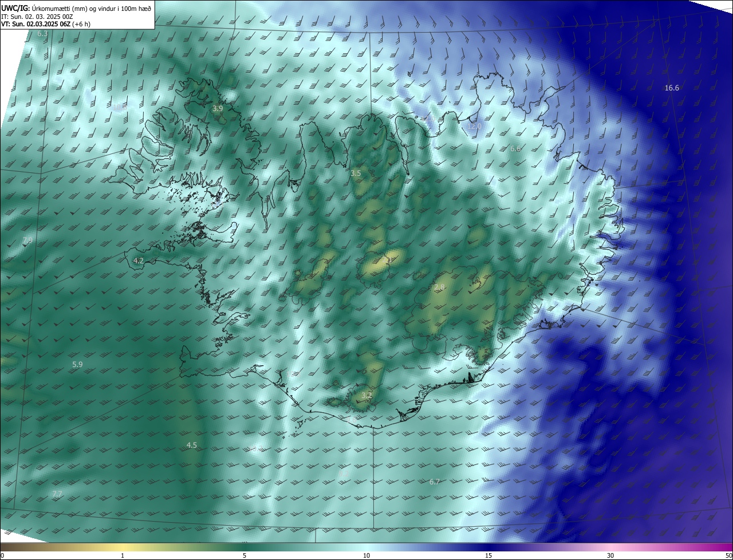Click the 0 label on the color scale
The width and height of the screenshot is (733, 560).
coord(2,555)
